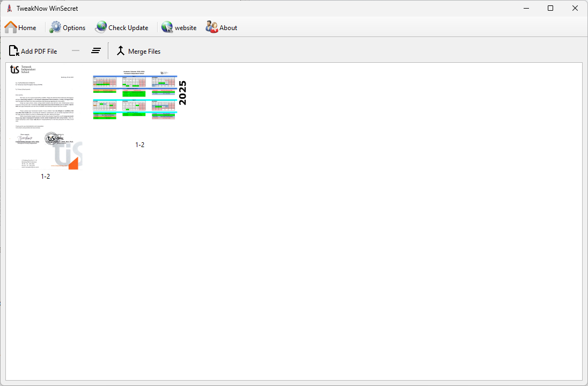The height and width of the screenshot is (386, 588).
Task: Select the school letter PDF thumbnail
Action: coord(46,117)
